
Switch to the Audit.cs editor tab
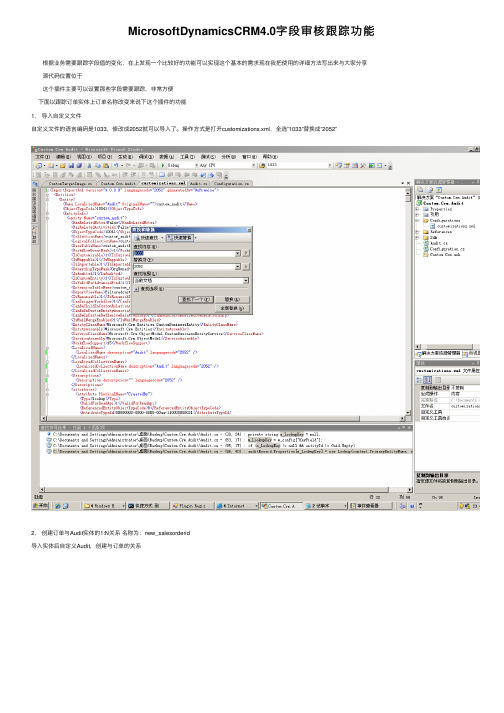[x=198, y=183]
